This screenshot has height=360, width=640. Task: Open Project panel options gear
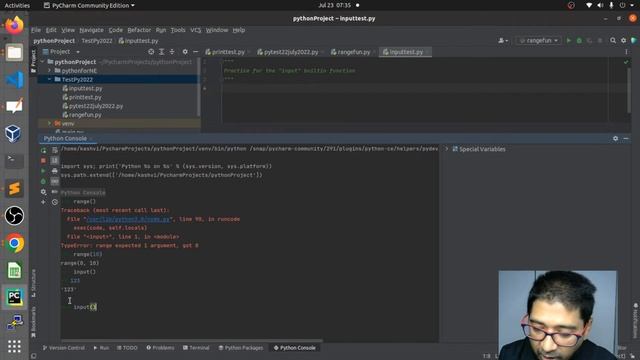pyautogui.click(x=185, y=52)
